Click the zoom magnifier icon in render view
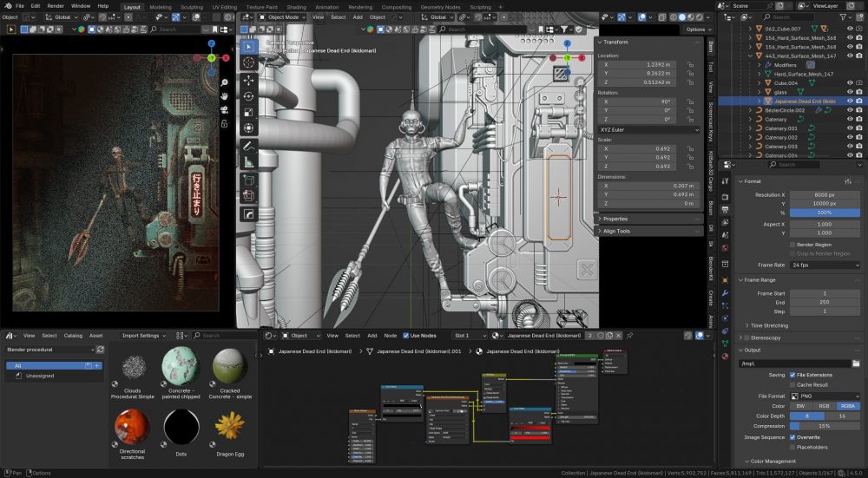This screenshot has height=478, width=868. (225, 82)
